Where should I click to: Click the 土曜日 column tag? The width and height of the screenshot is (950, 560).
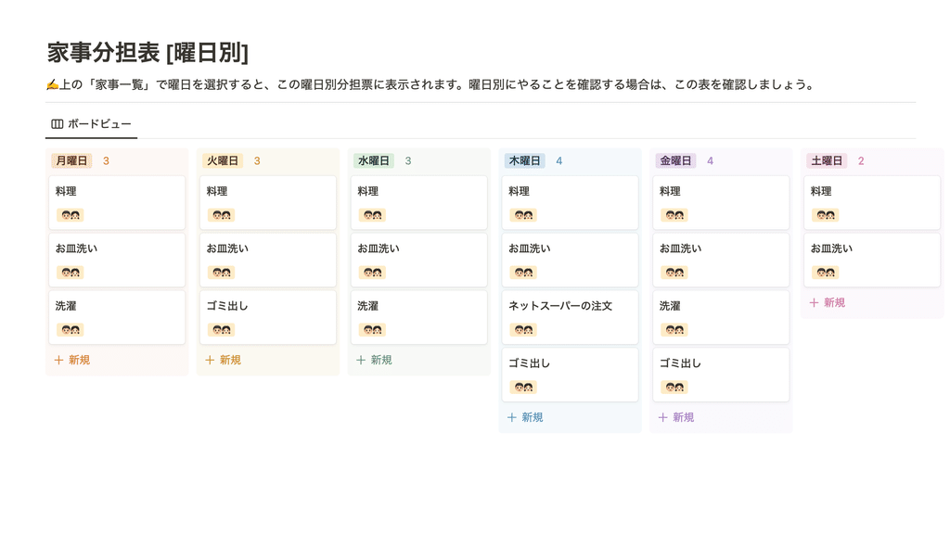(827, 161)
